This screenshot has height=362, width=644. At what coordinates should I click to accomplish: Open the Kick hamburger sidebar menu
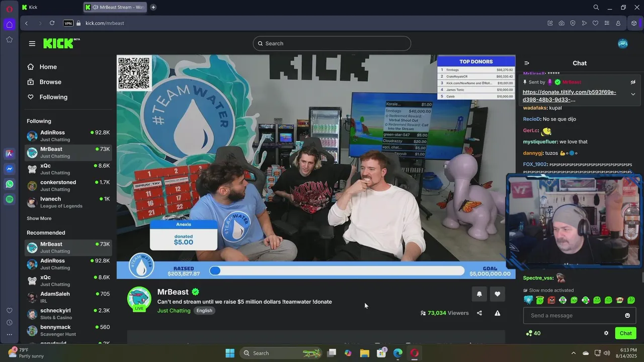[32, 44]
